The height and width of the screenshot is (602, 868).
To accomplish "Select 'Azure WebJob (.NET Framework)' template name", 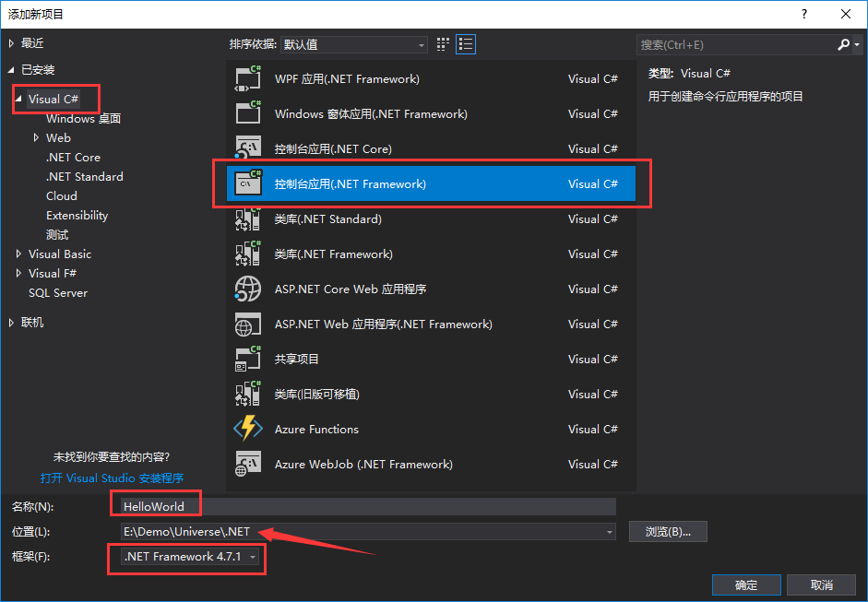I will [363, 465].
